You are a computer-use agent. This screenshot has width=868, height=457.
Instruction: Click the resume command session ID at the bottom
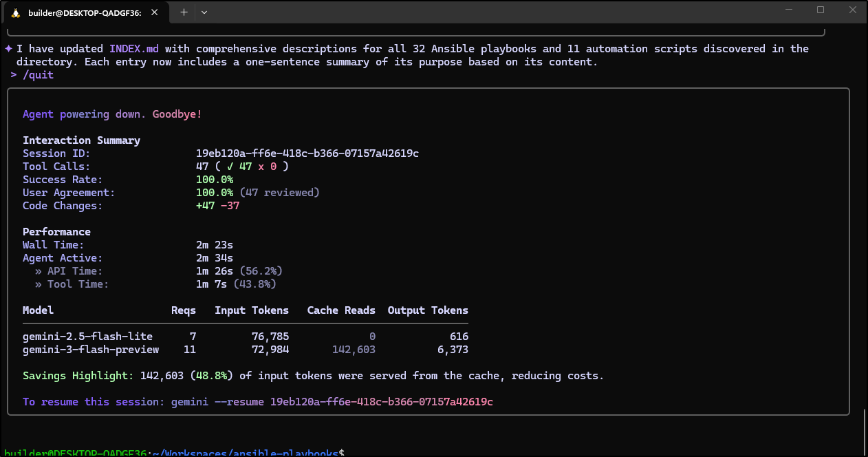[x=381, y=402]
